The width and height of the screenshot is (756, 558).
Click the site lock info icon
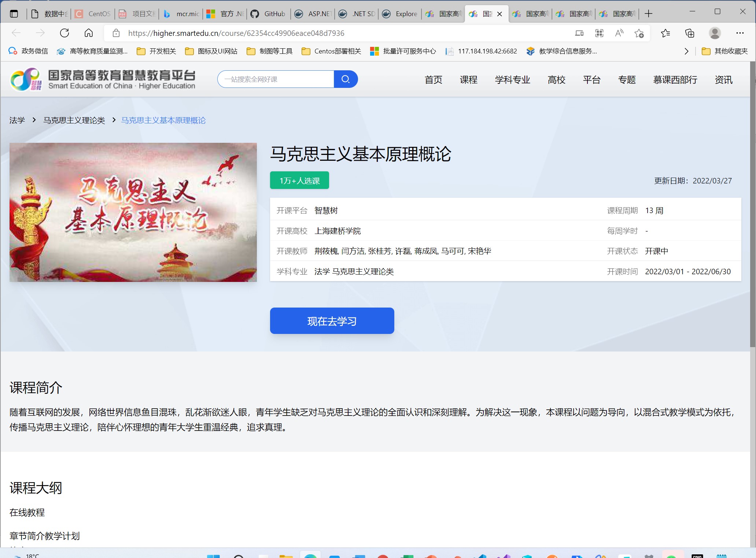tap(116, 33)
